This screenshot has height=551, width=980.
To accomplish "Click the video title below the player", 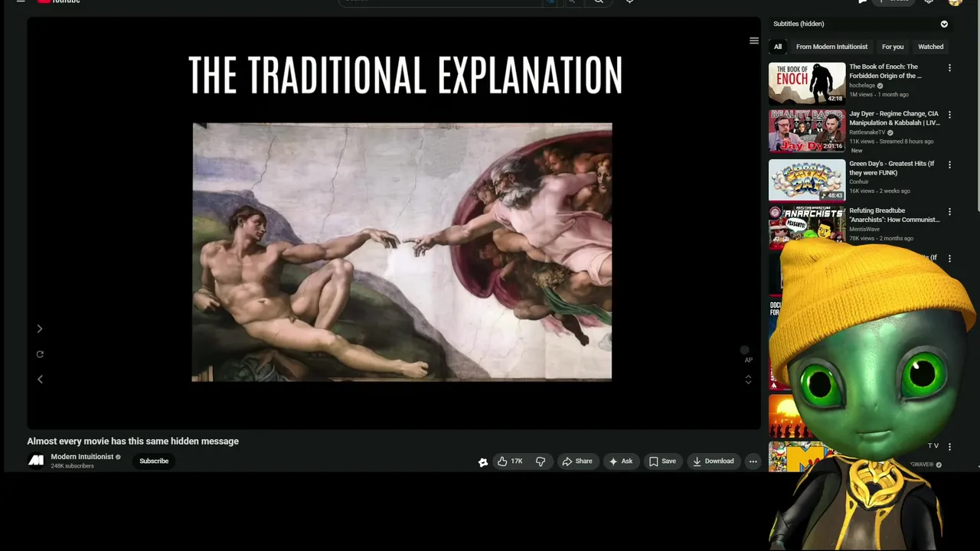I will coord(133,441).
